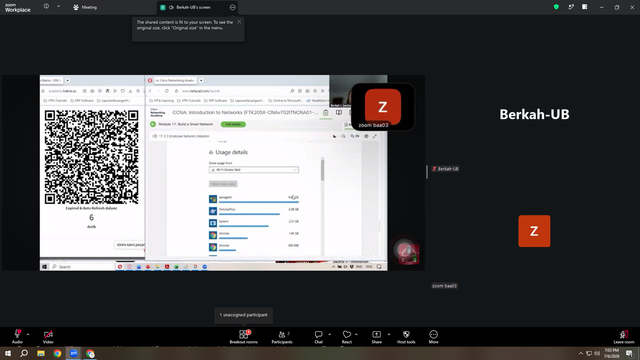Click the Module 17 green button

[x=233, y=124]
